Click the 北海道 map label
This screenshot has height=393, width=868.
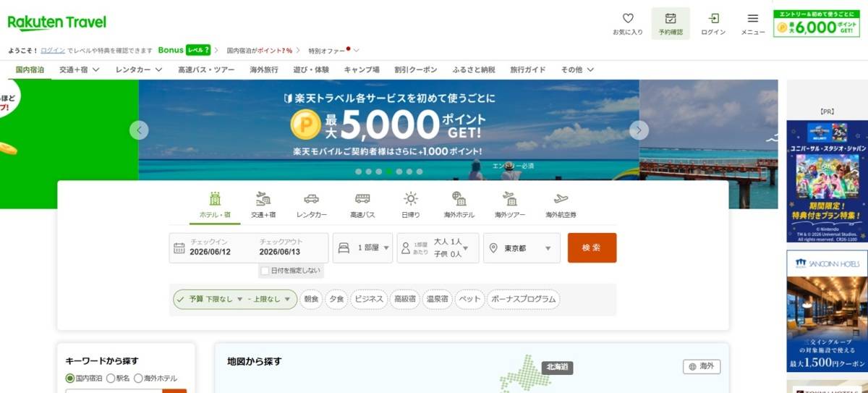557,367
